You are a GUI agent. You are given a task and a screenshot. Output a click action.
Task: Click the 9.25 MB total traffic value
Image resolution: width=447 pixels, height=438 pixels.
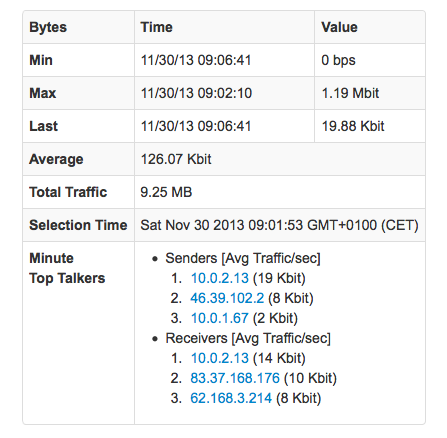coord(166,192)
